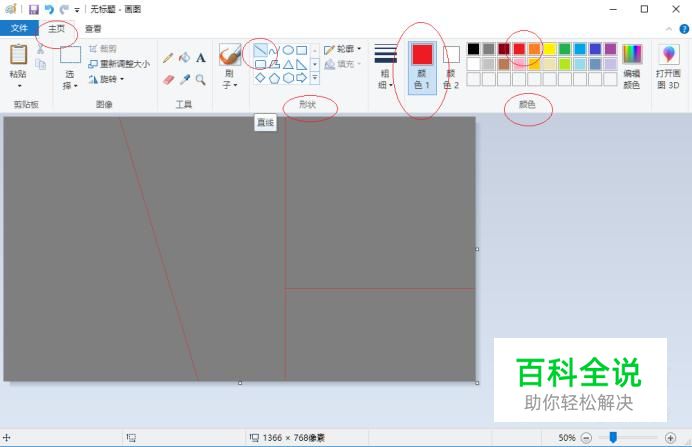Select the Rounded rectangle shape
Screen dimensions: 692x447
click(260, 64)
